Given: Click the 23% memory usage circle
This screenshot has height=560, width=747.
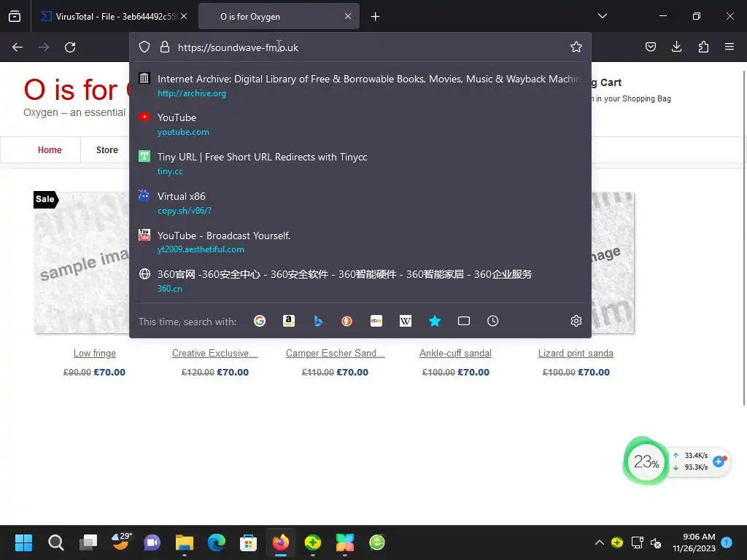Looking at the screenshot, I should [646, 461].
